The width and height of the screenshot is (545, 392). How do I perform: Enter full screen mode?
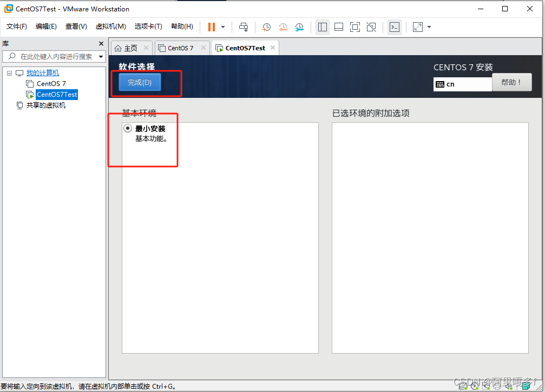(x=355, y=27)
